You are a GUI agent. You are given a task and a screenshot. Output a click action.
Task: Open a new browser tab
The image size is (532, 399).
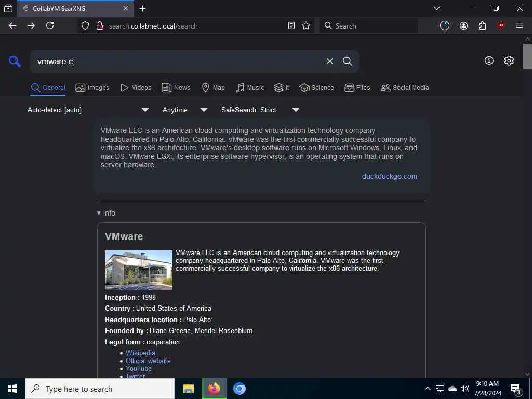143,9
